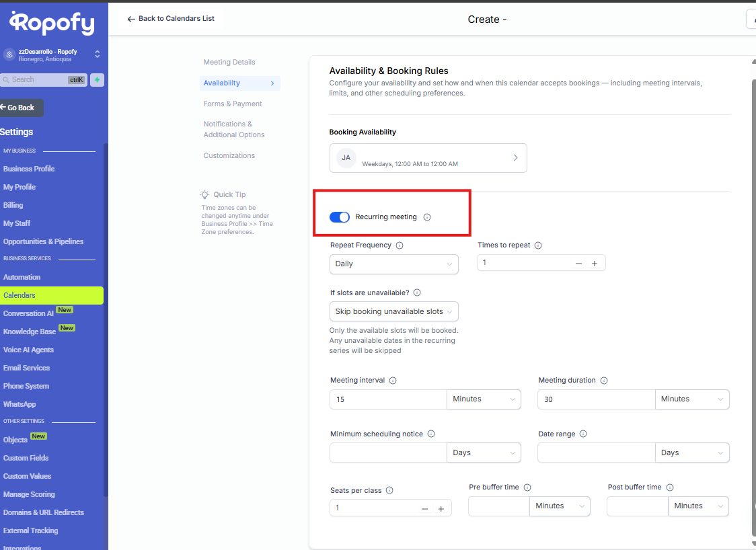Click the info icon next to Repeat Frequency
This screenshot has height=550, width=756.
click(400, 245)
